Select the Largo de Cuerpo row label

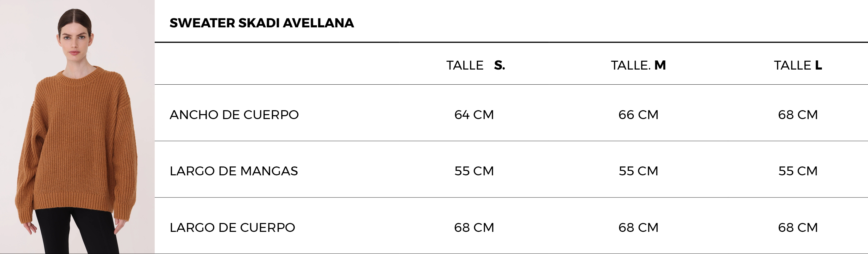click(233, 228)
